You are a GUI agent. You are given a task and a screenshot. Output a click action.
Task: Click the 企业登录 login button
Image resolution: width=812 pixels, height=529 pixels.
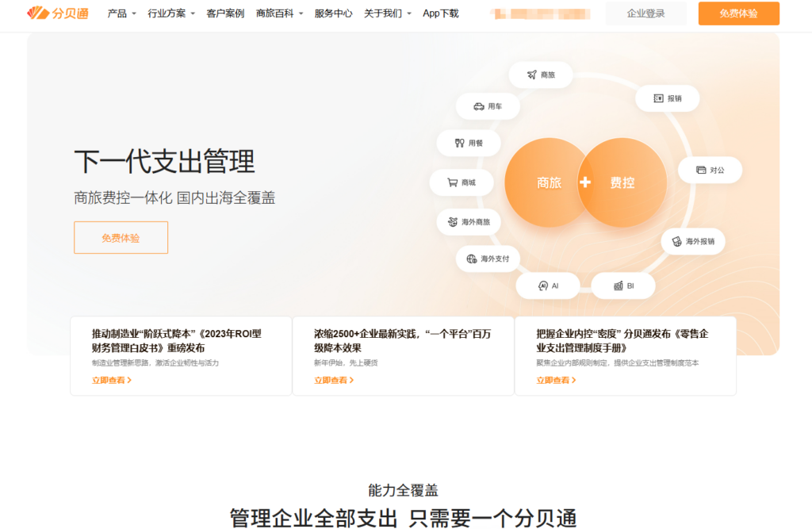click(x=645, y=13)
